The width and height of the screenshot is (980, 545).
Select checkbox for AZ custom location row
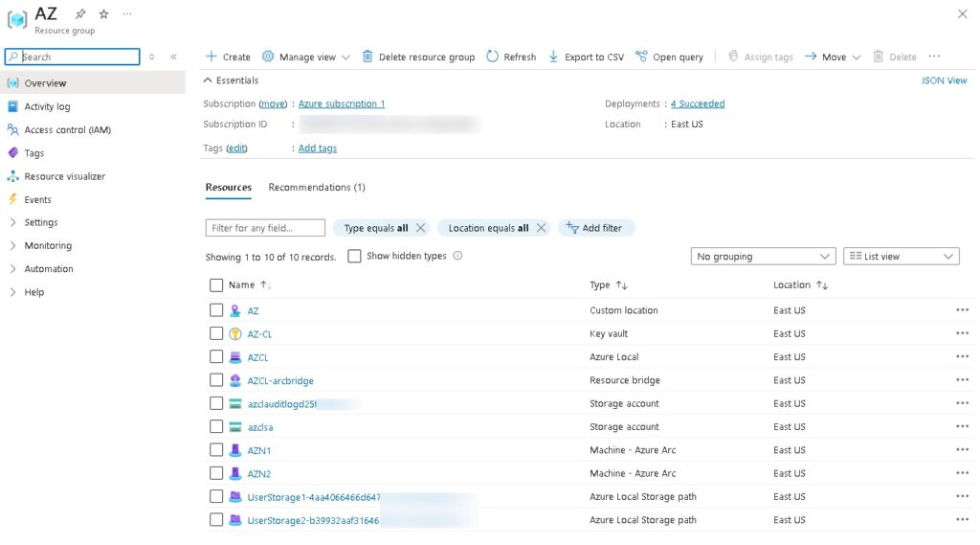point(216,309)
